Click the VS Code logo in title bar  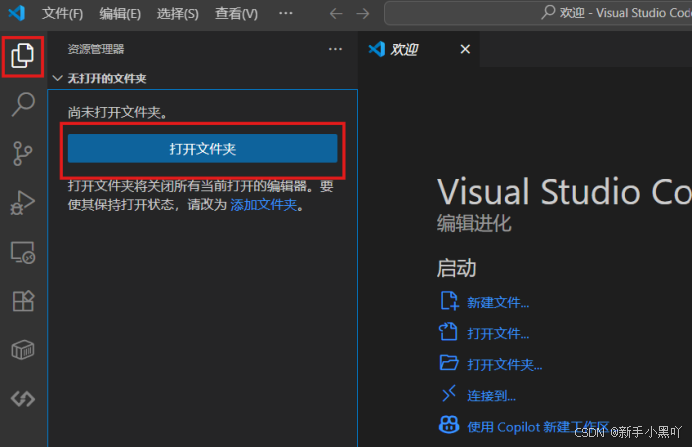(17, 13)
